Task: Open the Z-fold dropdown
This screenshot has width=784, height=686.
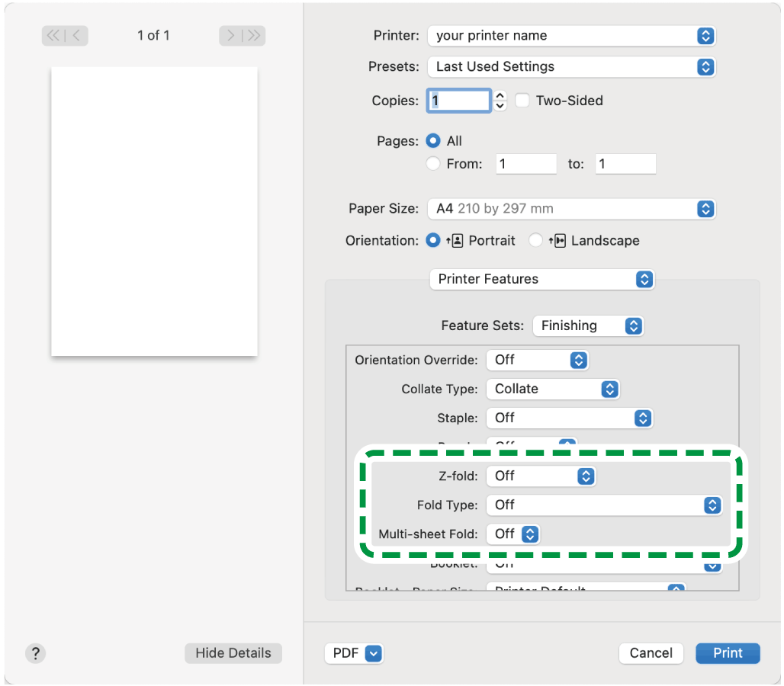Action: (541, 476)
